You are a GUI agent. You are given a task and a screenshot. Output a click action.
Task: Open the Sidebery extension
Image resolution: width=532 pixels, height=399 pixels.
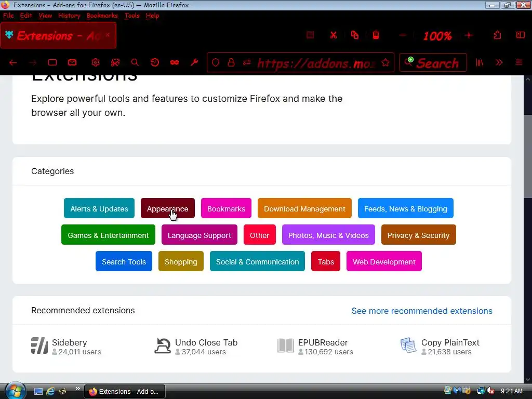tap(69, 342)
